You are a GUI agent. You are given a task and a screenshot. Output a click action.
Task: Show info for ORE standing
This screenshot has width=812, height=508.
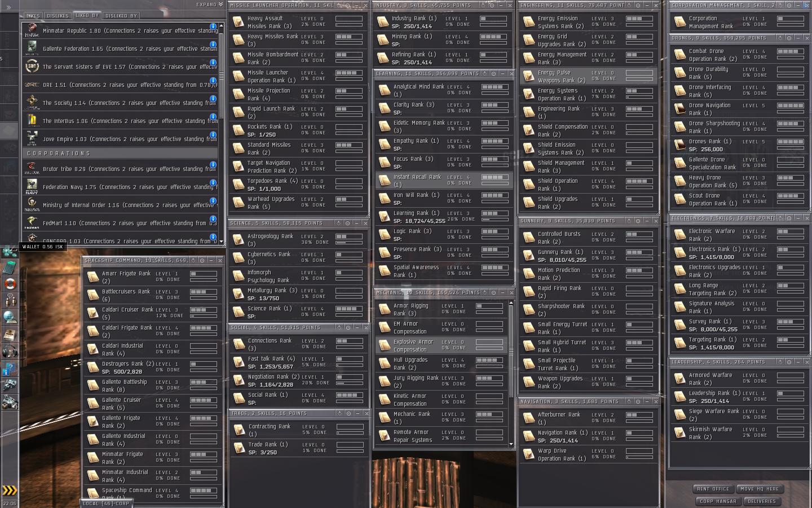tap(213, 81)
